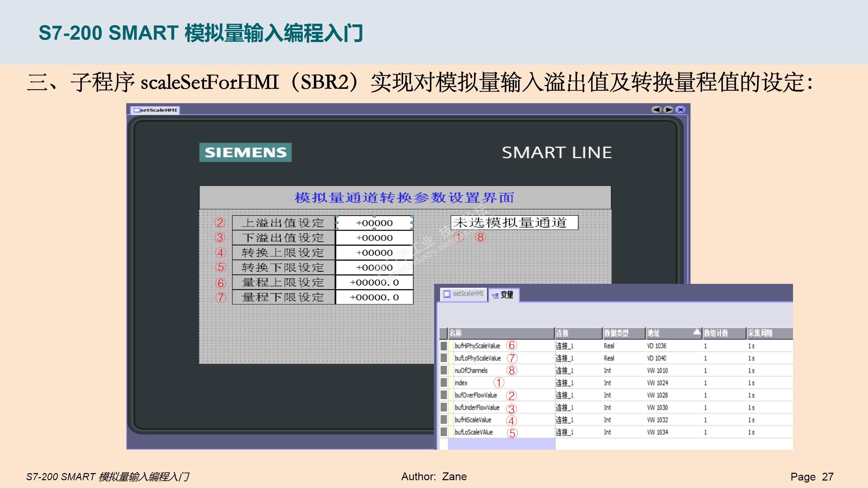The width and height of the screenshot is (868, 488).
Task: Click VW 1030 address cell
Action: [x=657, y=408]
